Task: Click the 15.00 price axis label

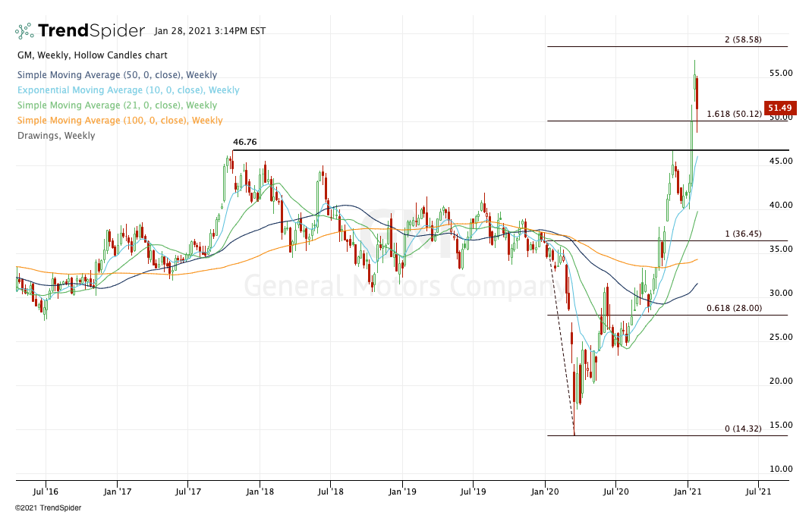Action: pos(781,425)
